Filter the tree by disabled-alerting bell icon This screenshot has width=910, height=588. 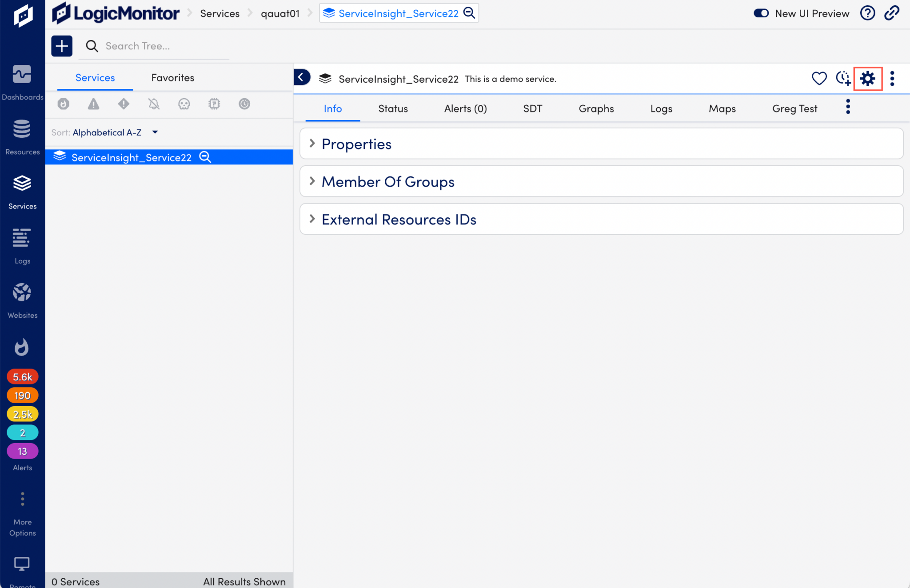click(x=154, y=104)
